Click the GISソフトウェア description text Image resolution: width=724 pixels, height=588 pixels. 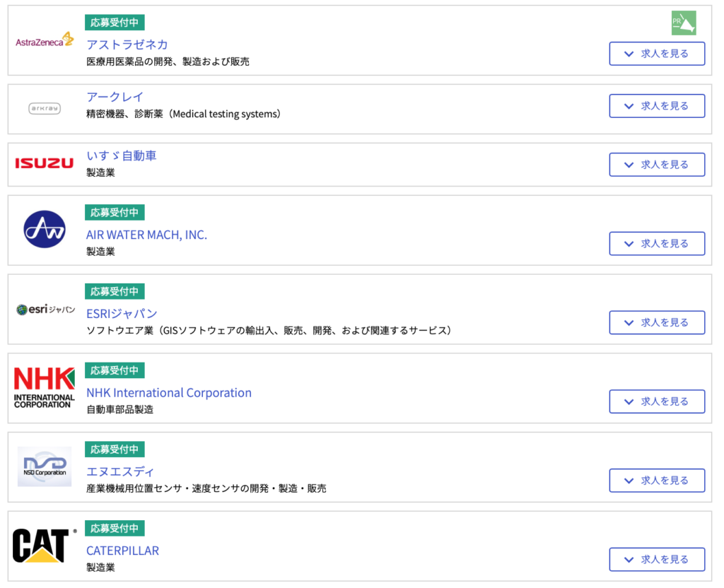(x=269, y=331)
